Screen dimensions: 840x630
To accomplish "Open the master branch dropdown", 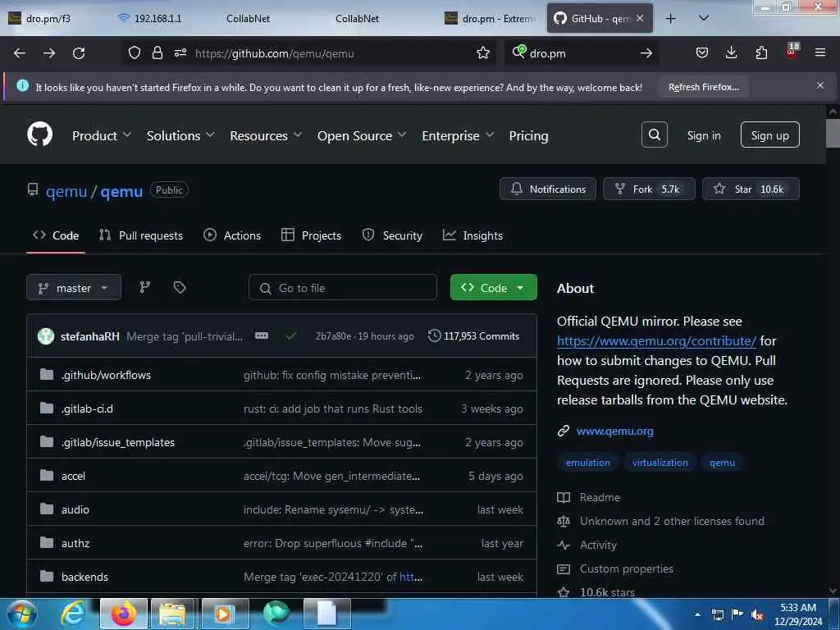I will pyautogui.click(x=74, y=288).
